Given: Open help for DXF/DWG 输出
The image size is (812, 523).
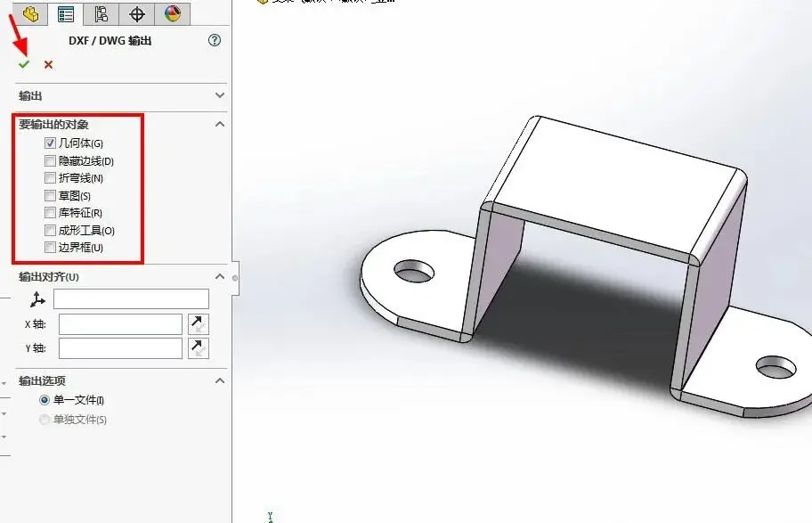Looking at the screenshot, I should pos(215,40).
